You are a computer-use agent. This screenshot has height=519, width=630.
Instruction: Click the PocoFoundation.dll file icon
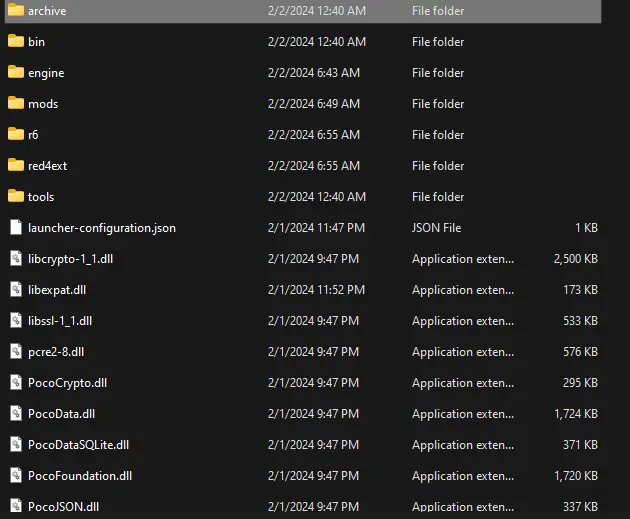tap(16, 475)
